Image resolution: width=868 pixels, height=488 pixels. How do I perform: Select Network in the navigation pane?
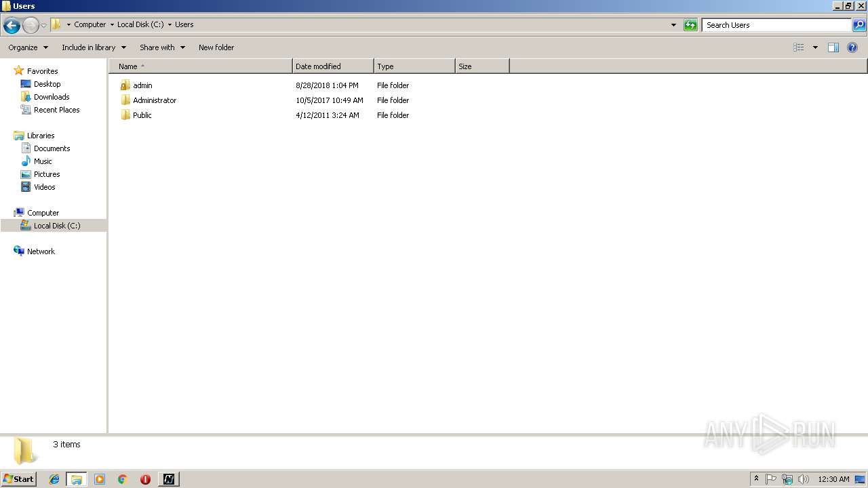coord(41,251)
